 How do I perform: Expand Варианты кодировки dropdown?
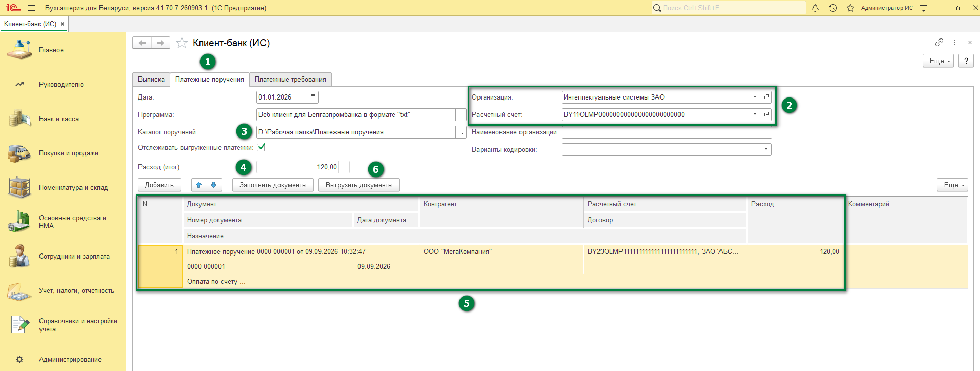pos(766,149)
